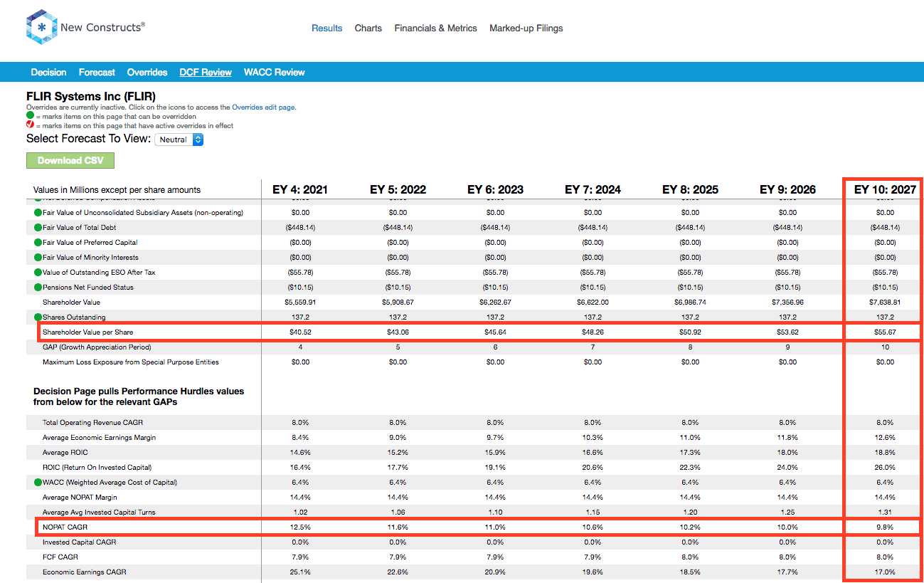The image size is (924, 583).
Task: Click the 9.8% NOPAT CAGR cell
Action: coord(885,527)
